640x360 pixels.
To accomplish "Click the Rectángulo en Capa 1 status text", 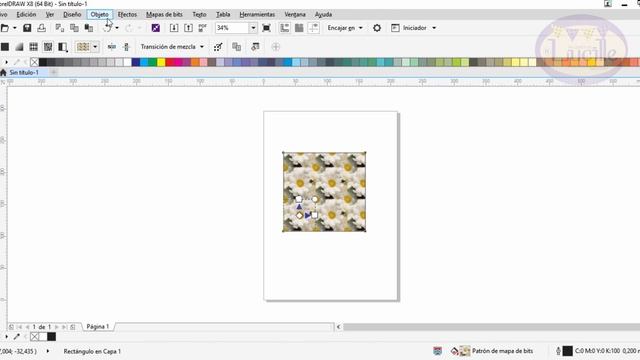I will coord(92,351).
